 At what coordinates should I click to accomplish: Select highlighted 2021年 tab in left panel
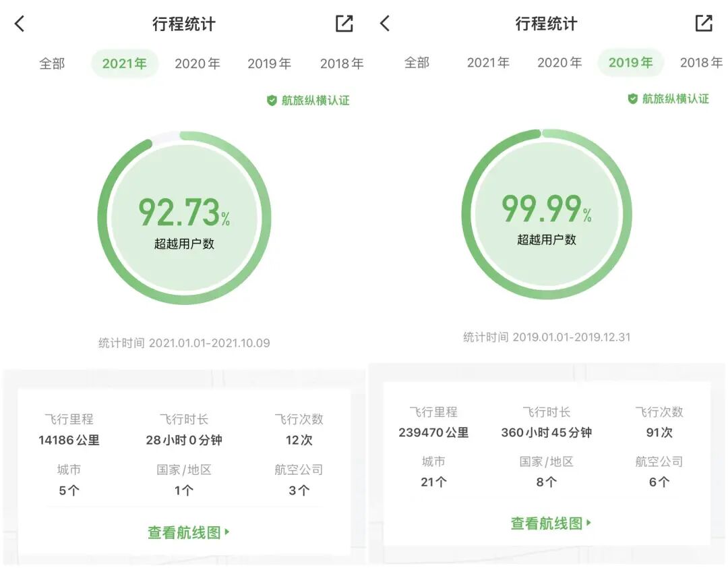click(125, 63)
